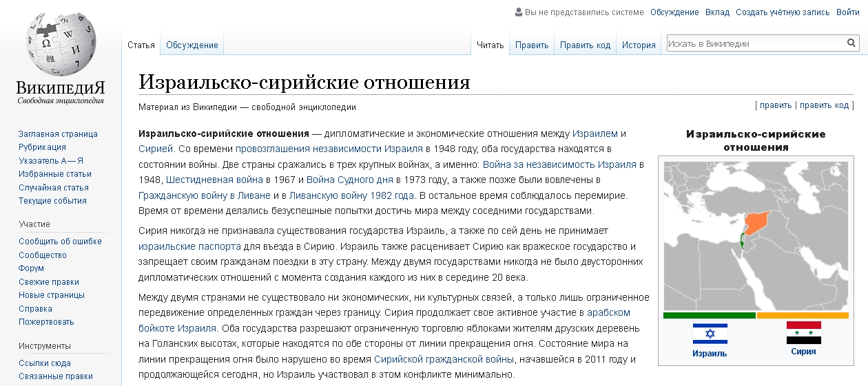Click the Wikipedia globe logo

click(x=60, y=45)
